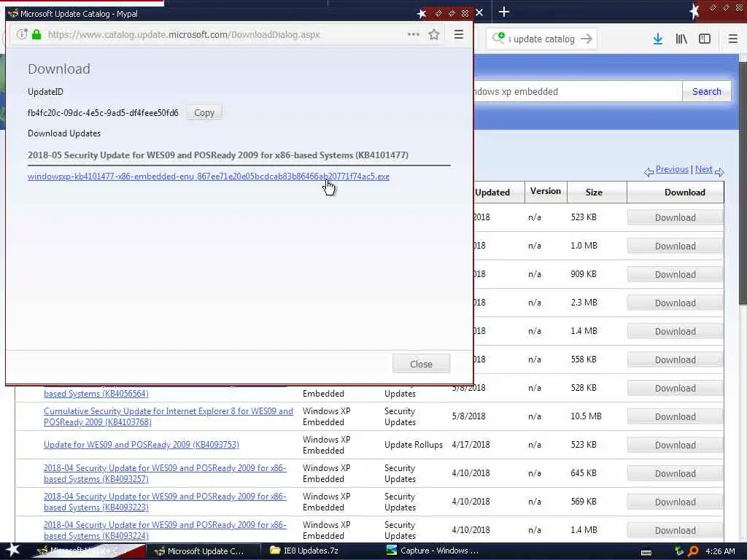
Task: Click in the popup URL address field
Action: 224,34
